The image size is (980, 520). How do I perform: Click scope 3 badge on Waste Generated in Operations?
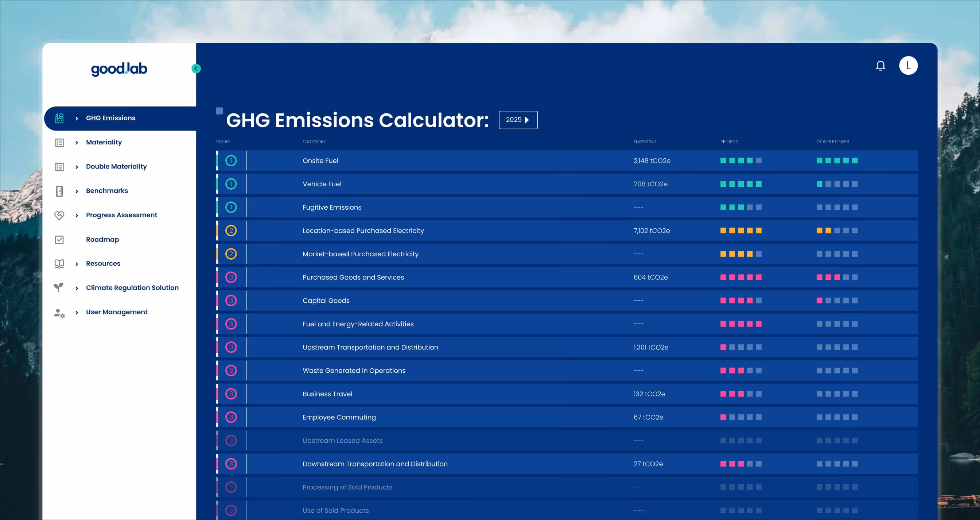click(x=231, y=370)
